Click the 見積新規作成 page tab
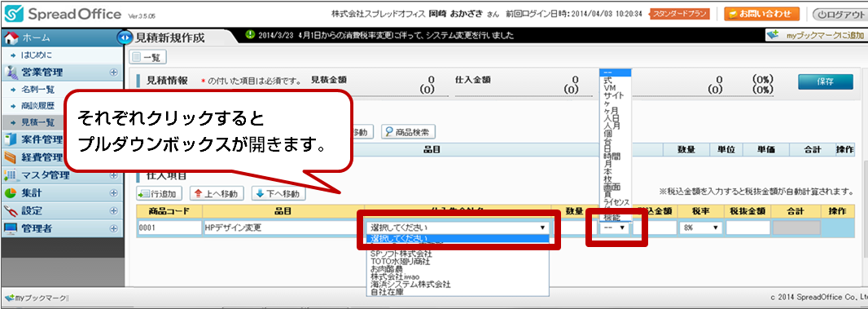868x309 pixels. click(x=171, y=38)
